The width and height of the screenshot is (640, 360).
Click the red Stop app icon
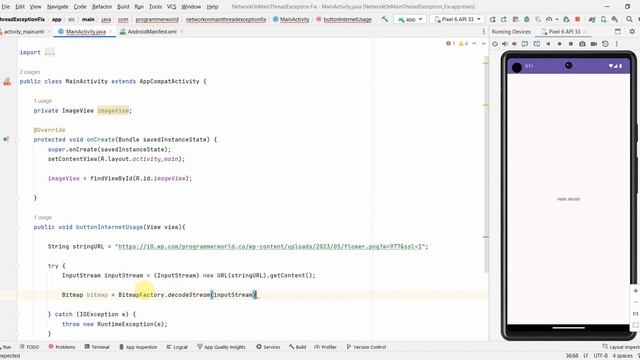point(578,19)
